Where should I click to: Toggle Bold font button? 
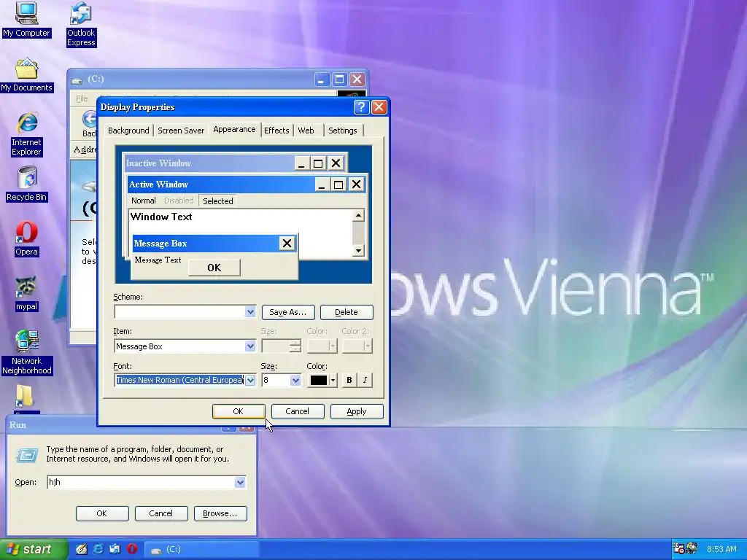(x=349, y=380)
